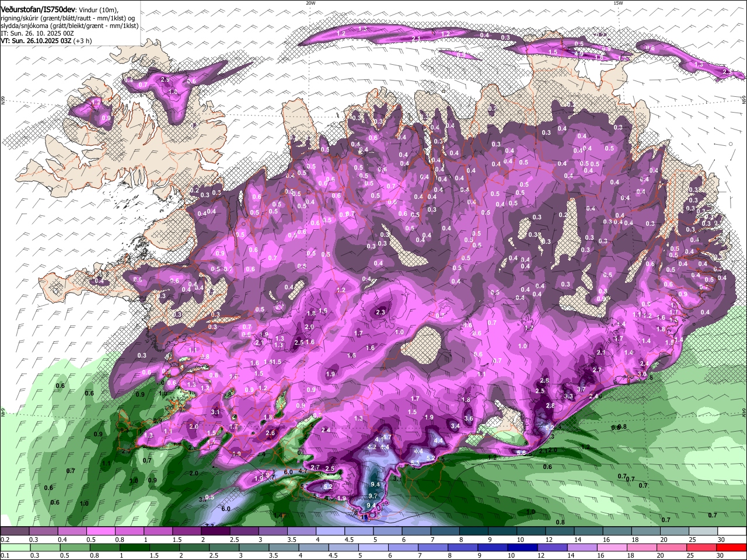Click the 20W longitude label on the top edge
This screenshot has height=560, width=747.
click(310, 3)
